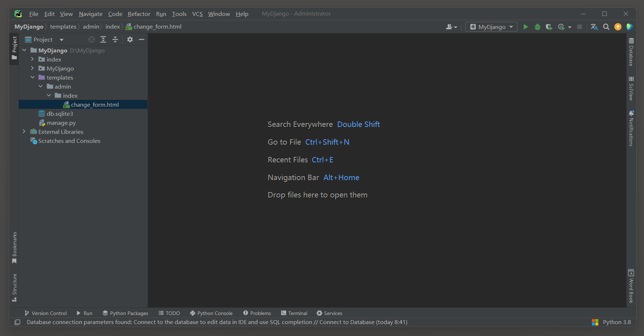644x336 pixels.
Task: Hide the Project panel with minus icon
Action: [142, 39]
